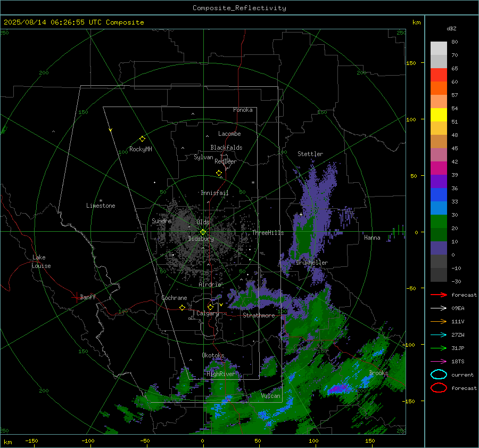This screenshot has height=448, width=479.
Task: Click the red forecast ellipse icon
Action: click(439, 388)
